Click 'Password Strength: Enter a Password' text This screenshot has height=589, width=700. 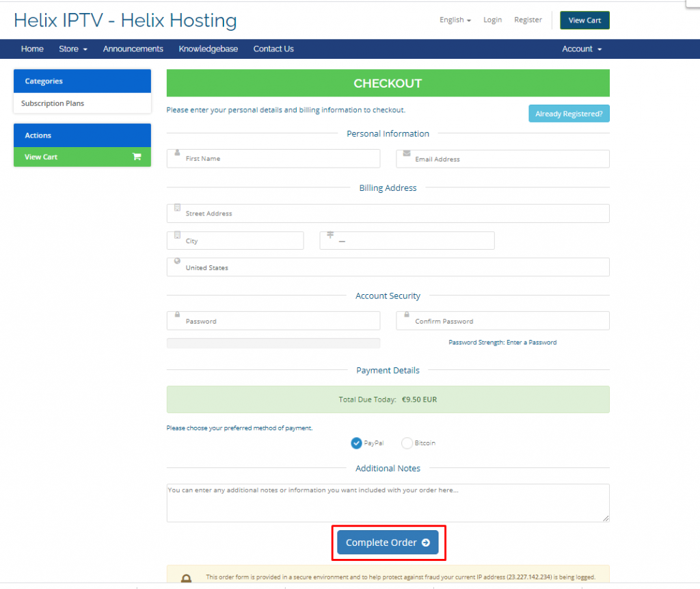502,342
